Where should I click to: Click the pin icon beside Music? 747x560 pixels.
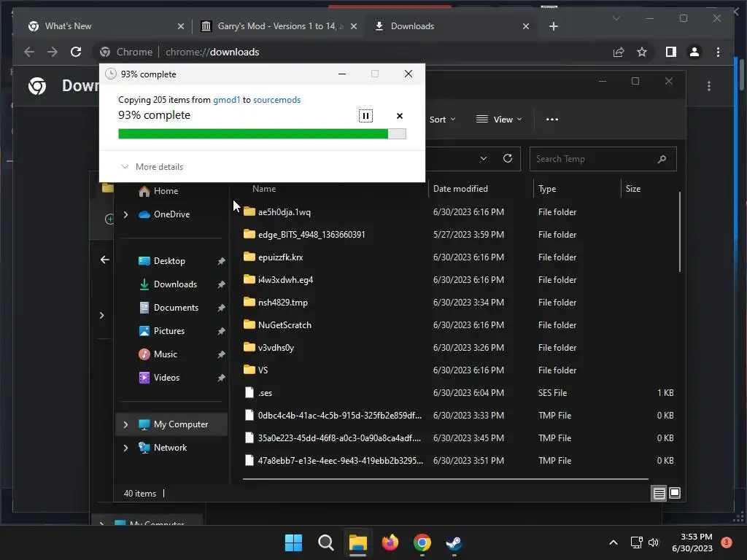click(221, 354)
